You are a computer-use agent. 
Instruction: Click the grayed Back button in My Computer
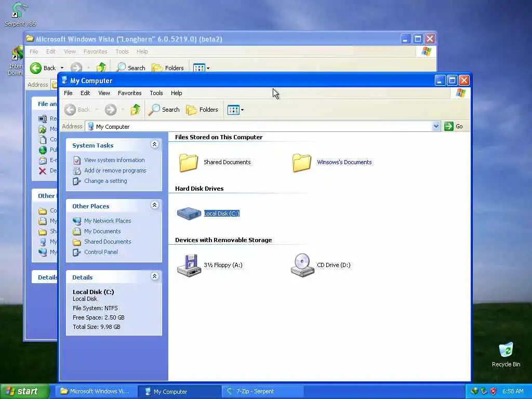(77, 110)
